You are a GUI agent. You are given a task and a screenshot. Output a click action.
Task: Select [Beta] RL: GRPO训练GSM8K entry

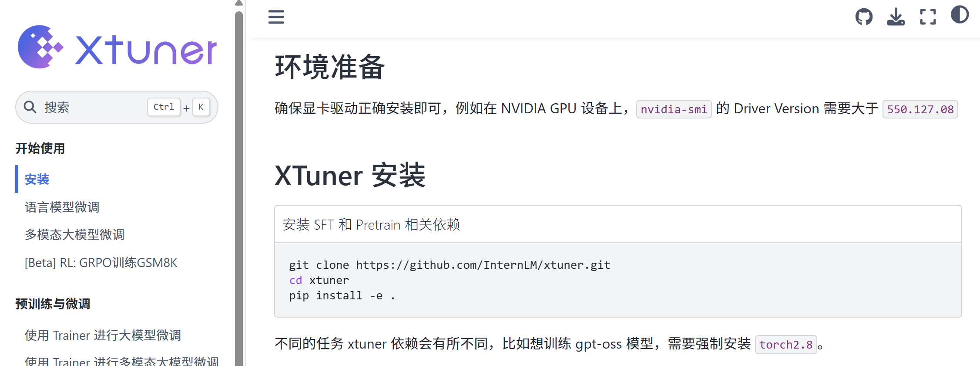[101, 263]
